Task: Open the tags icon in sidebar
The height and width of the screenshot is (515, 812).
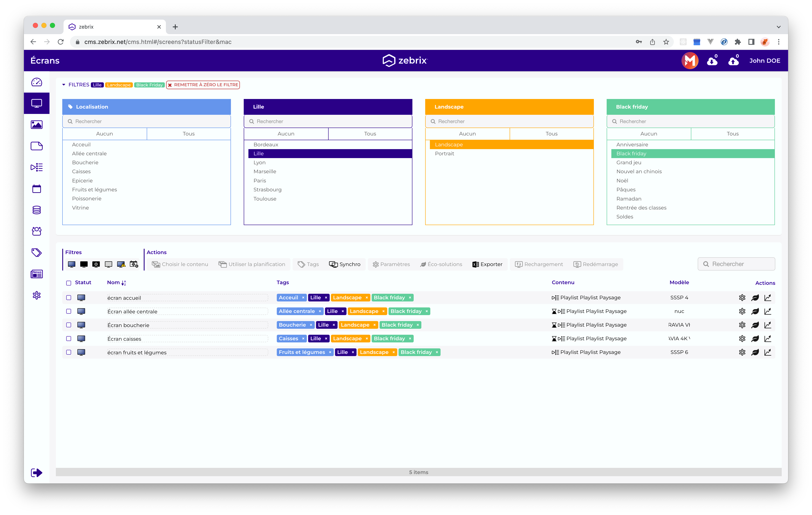Action: click(36, 252)
